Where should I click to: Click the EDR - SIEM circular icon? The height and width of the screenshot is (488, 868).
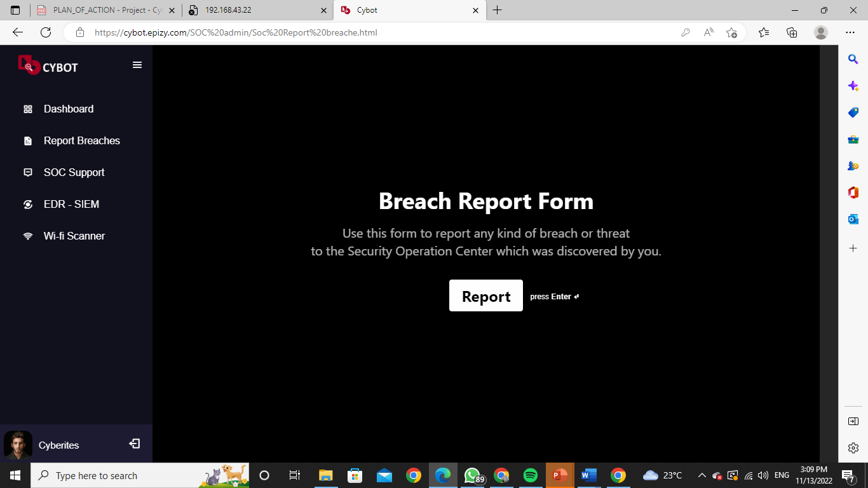pyautogui.click(x=28, y=205)
